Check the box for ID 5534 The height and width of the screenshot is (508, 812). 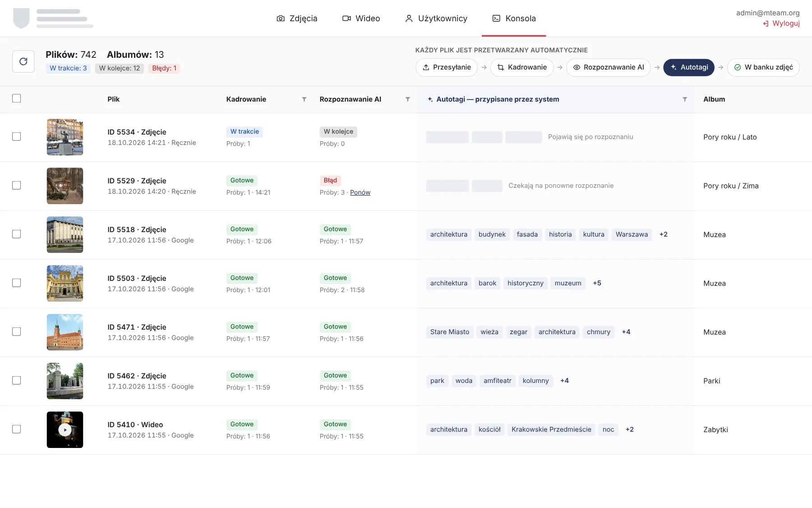coord(17,137)
